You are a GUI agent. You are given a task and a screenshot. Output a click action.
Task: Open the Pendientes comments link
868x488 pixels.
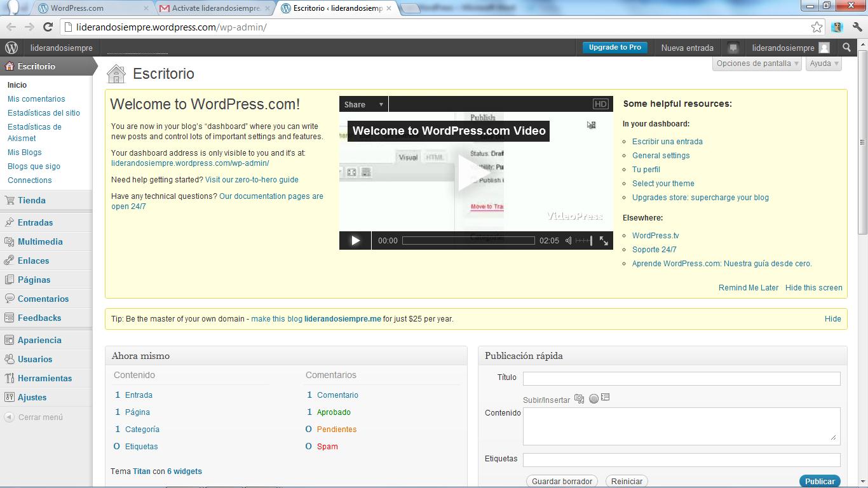(337, 430)
